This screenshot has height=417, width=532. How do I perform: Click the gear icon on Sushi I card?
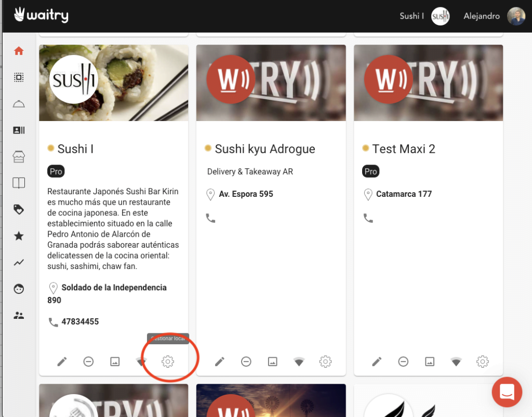(x=168, y=362)
